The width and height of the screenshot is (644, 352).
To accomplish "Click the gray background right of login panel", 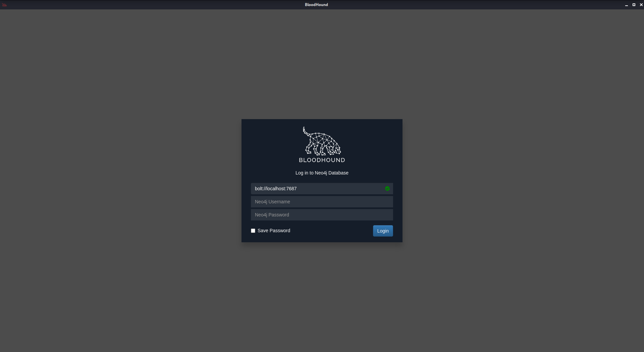I will point(523,181).
